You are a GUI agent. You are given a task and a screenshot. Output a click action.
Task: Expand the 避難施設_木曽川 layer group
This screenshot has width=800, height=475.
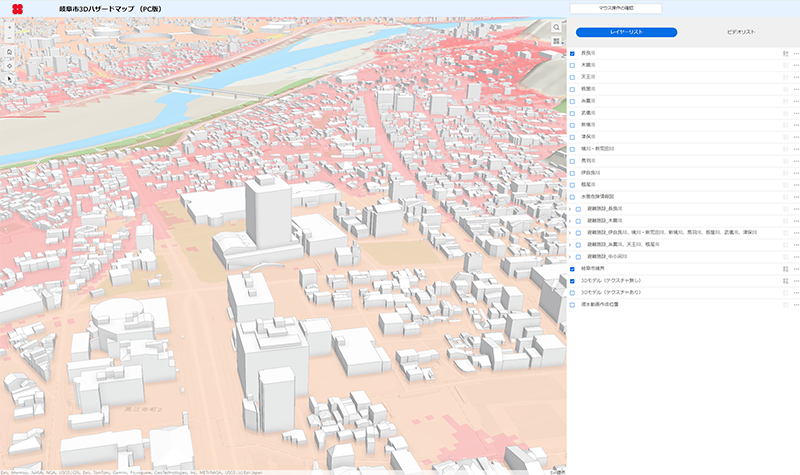[571, 221]
